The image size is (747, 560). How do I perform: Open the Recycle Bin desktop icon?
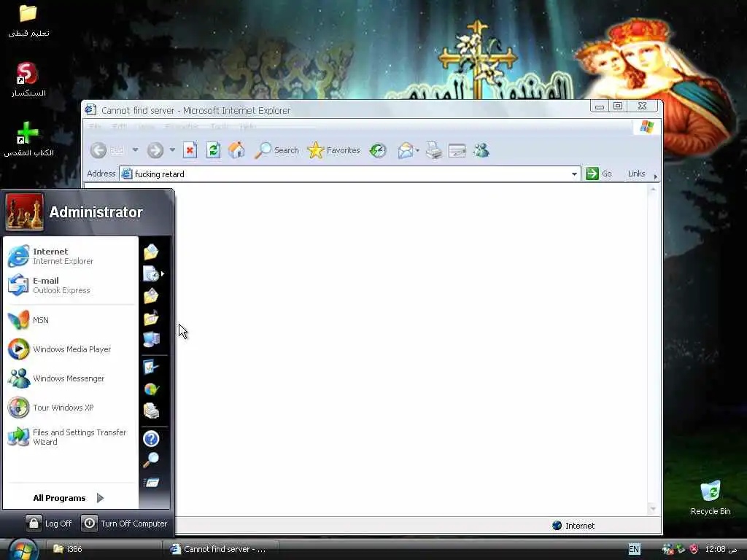pos(711,499)
